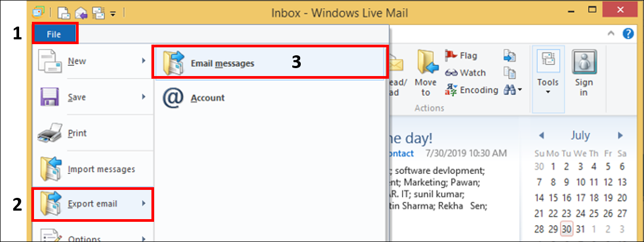Select July 8 in the calendar
The image size is (644, 242).
tap(553, 182)
